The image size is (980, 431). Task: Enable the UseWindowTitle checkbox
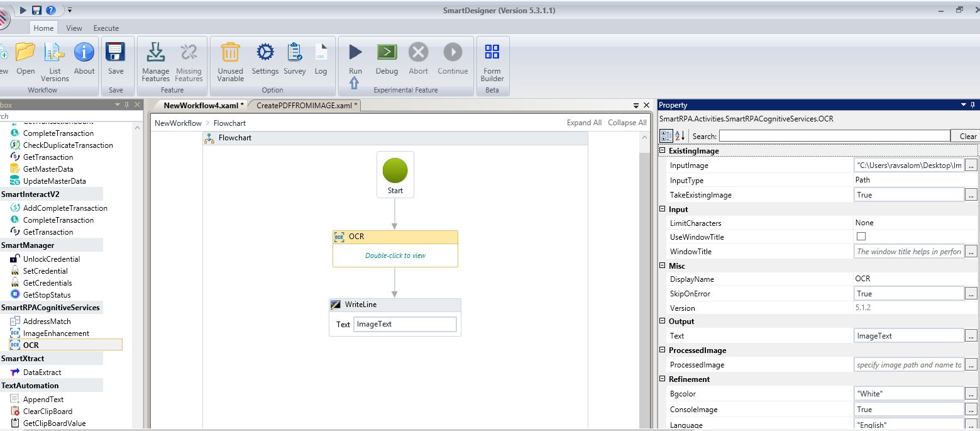pos(861,237)
